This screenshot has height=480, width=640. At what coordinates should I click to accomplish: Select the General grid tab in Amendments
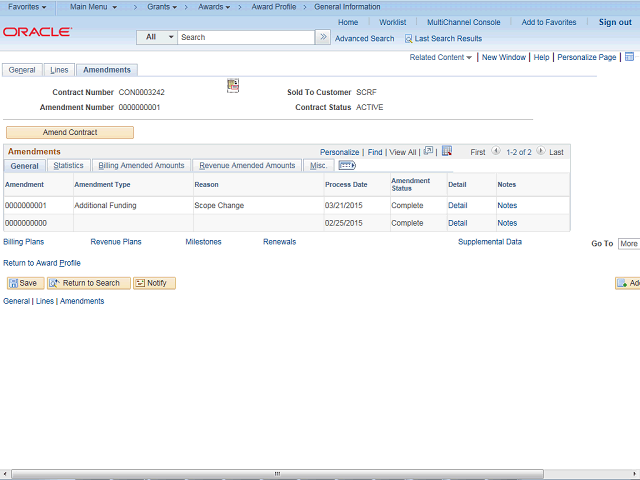24,166
